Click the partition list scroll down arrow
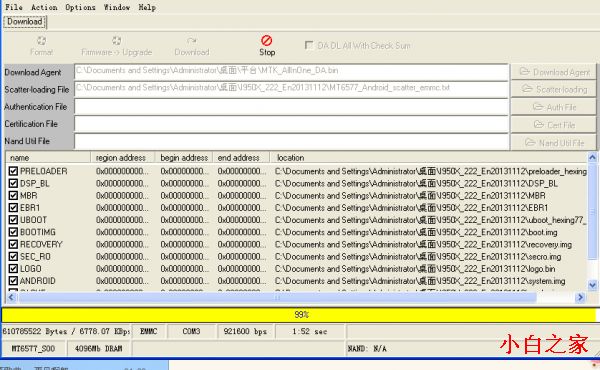 [592, 285]
